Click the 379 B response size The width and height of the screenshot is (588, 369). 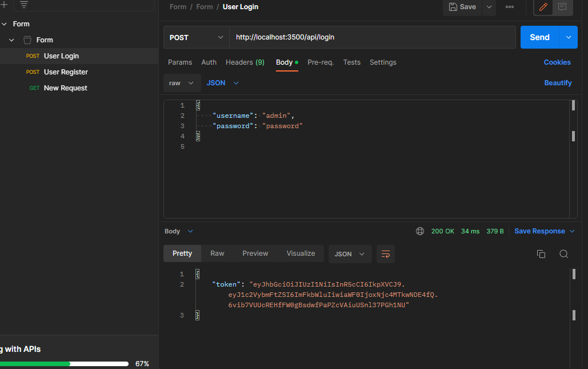495,231
